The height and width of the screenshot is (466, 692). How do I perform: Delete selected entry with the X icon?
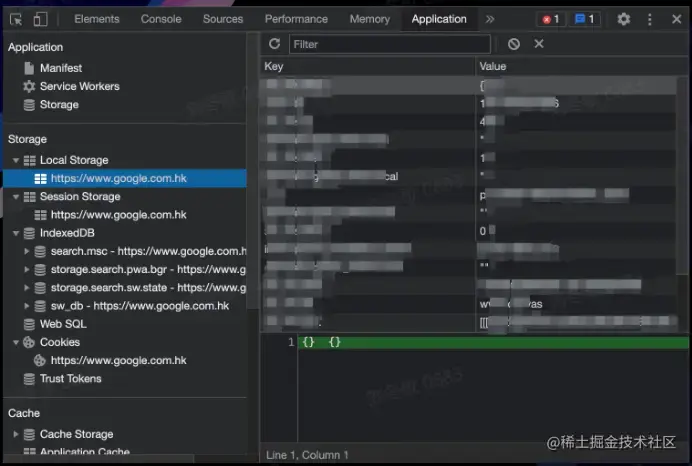click(538, 44)
